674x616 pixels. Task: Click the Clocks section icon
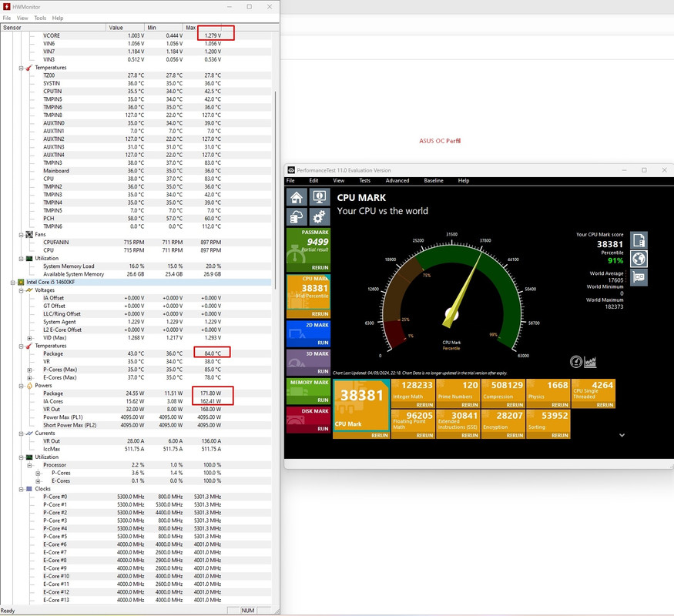pos(29,489)
